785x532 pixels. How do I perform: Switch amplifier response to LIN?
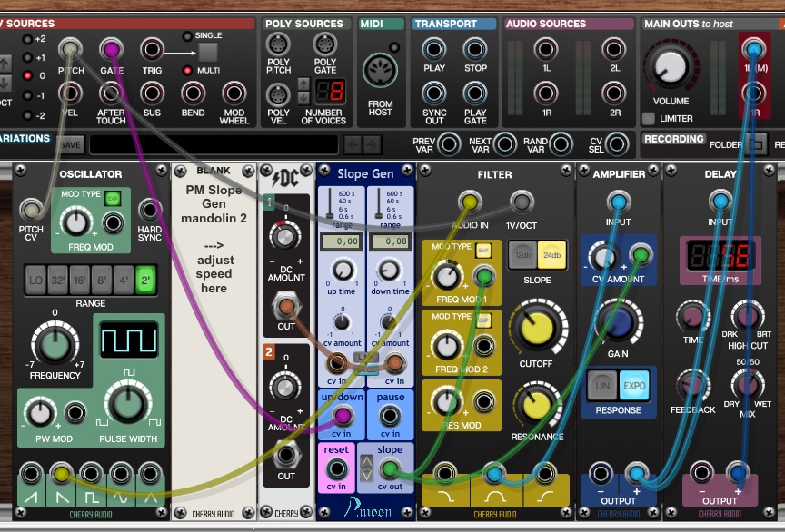(601, 384)
